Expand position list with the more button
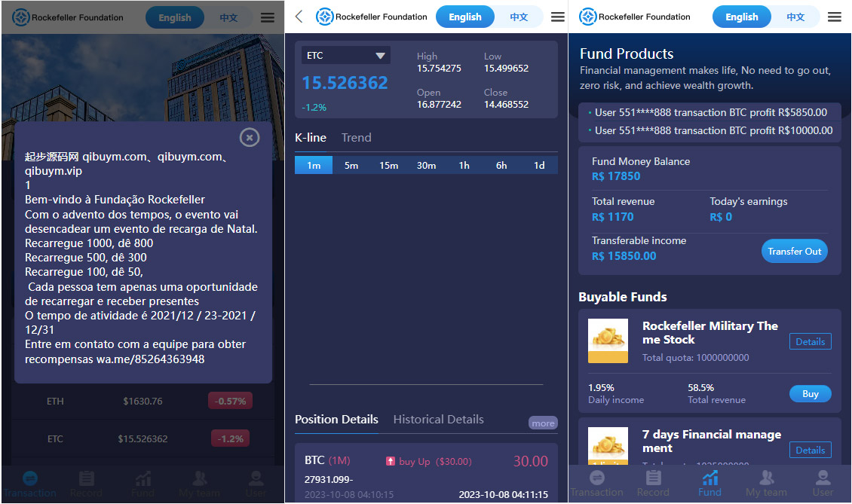This screenshot has height=504, width=852. click(x=543, y=423)
